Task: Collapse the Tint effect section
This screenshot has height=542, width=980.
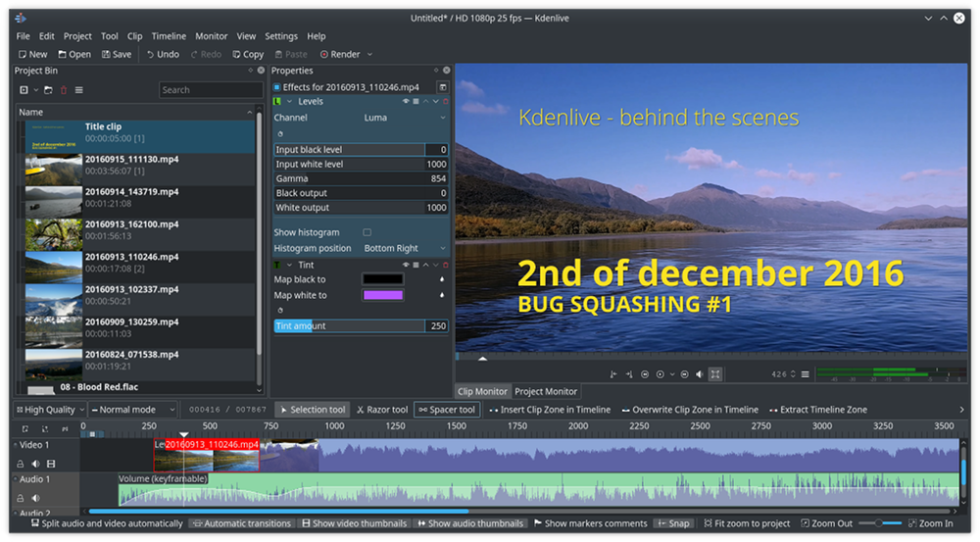Action: [x=289, y=265]
